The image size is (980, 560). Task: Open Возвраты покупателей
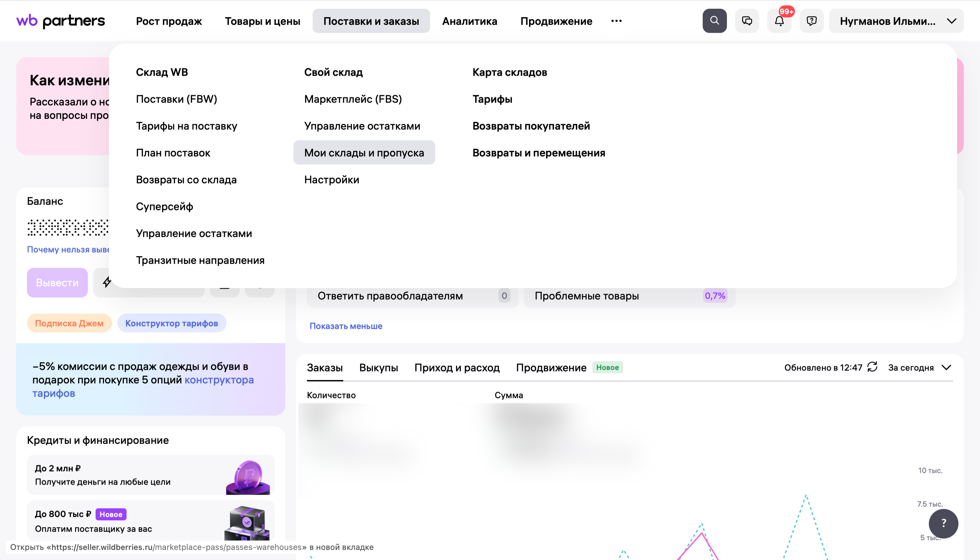531,126
